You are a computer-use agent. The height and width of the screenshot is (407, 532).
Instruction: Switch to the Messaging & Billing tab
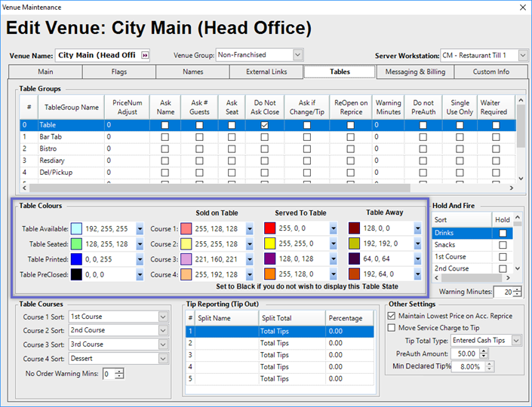pyautogui.click(x=415, y=72)
